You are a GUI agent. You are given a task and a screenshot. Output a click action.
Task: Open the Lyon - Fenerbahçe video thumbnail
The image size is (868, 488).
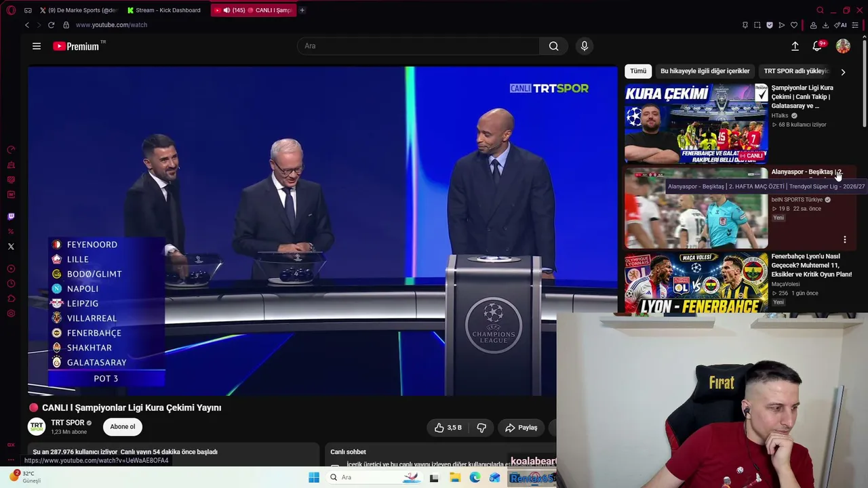[x=696, y=283]
